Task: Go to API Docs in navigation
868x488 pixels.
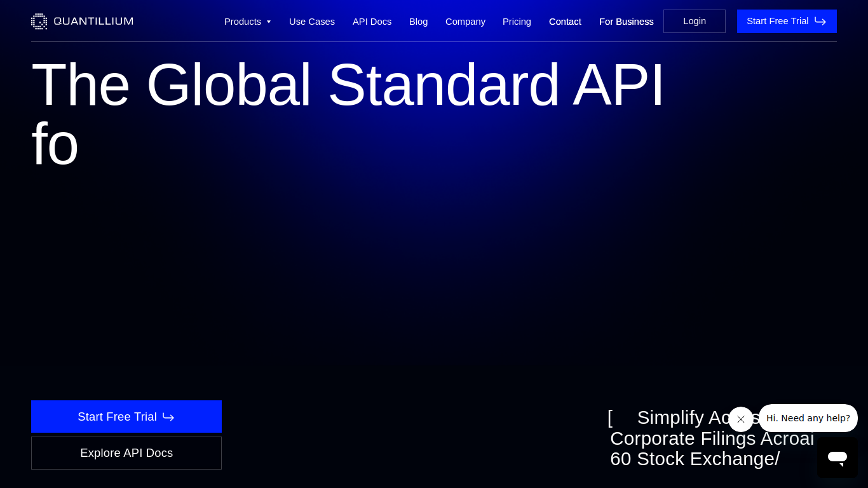Action: [x=372, y=22]
